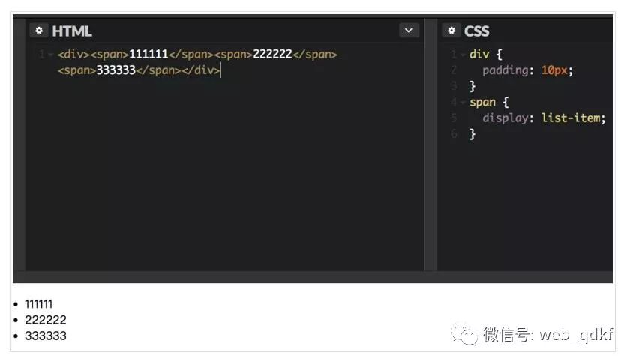Fold the CSS div rule at line 1
The width and height of the screenshot is (633, 364).
[x=463, y=55]
